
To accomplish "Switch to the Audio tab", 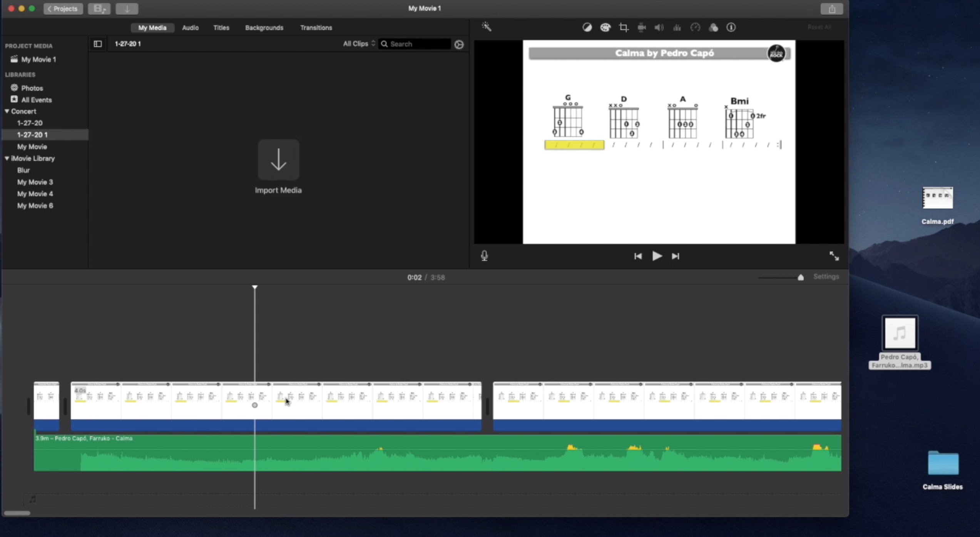I will [x=190, y=27].
